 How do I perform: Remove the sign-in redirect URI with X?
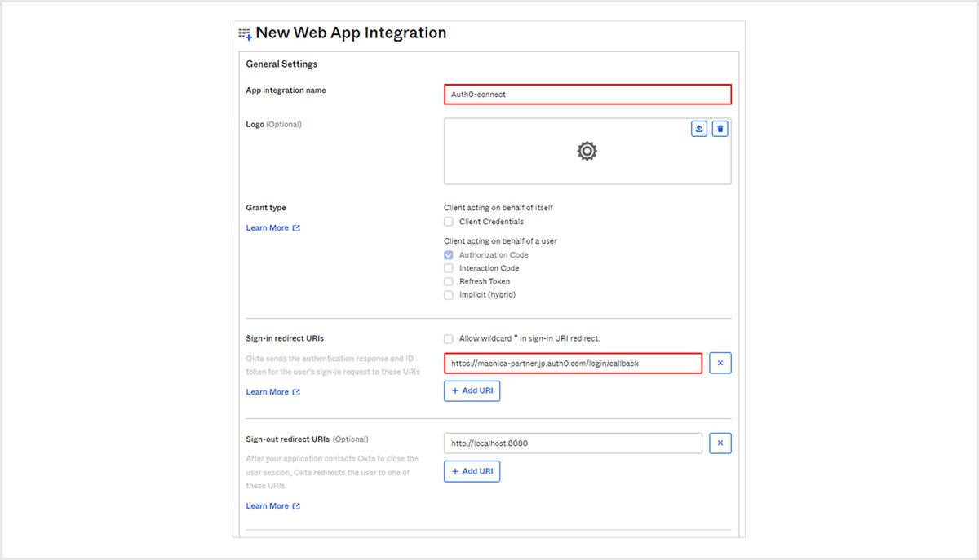tap(720, 363)
